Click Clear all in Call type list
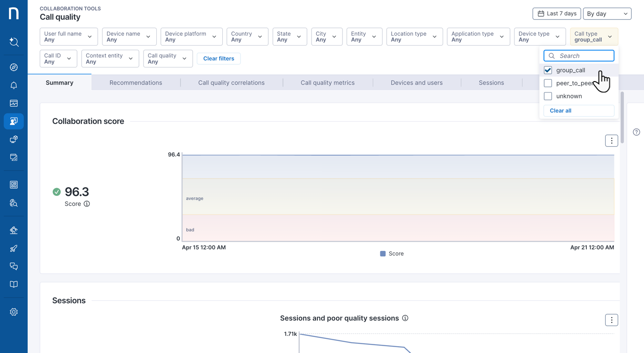The image size is (644, 353). tap(560, 111)
